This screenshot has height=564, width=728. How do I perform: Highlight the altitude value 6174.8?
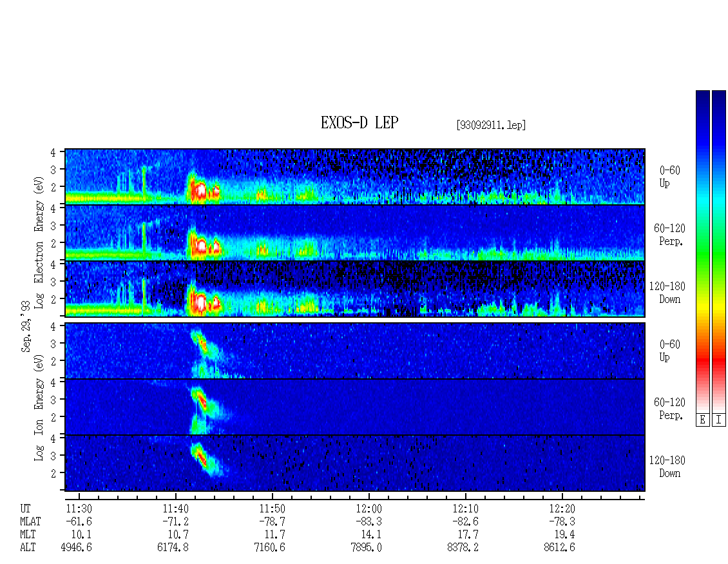pyautogui.click(x=173, y=548)
